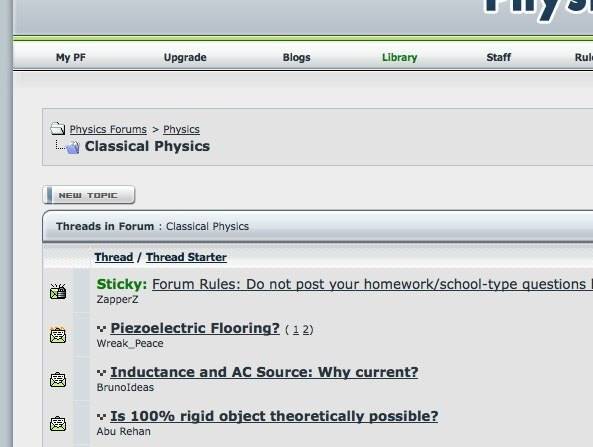Select the Blogs navigation item
Screen dimensions: 593x447
[296, 57]
